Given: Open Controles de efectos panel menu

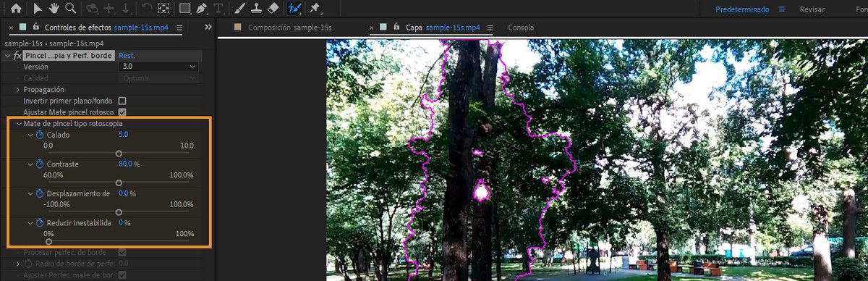Looking at the screenshot, I should 179,28.
